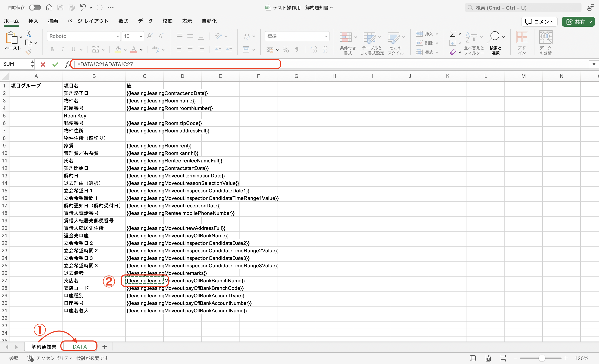Click the search field in title bar
Viewport: 599px width, 364px height.
(x=523, y=8)
